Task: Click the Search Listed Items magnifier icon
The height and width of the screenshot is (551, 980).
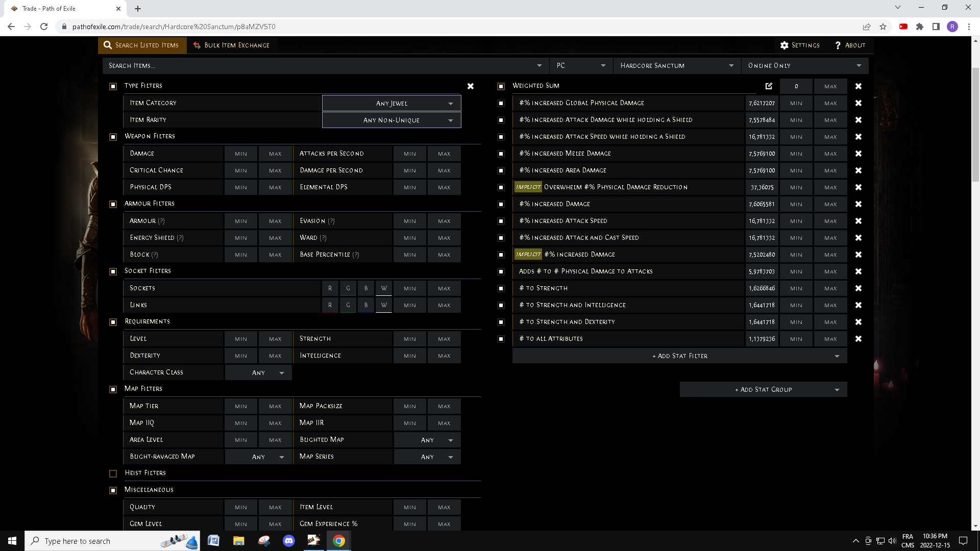Action: click(x=108, y=45)
